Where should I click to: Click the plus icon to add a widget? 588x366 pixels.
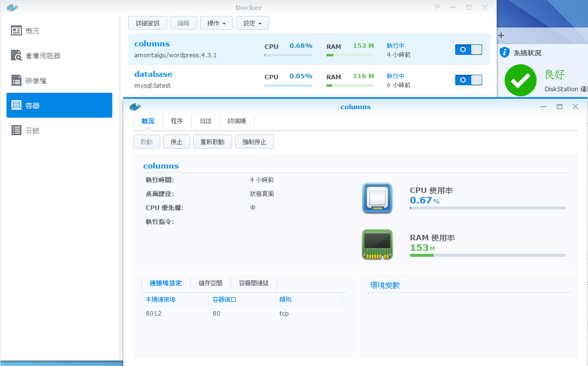(502, 35)
